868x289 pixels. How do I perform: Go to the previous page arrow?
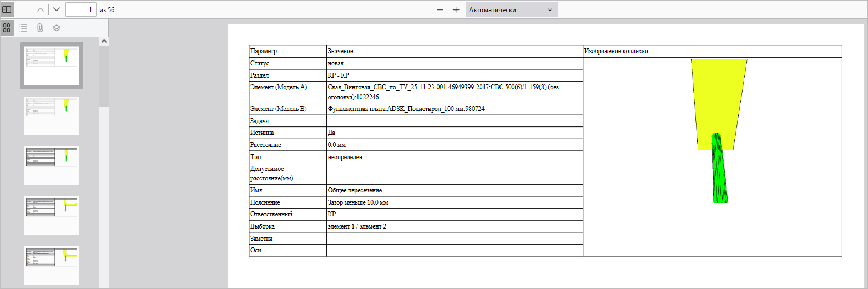click(x=40, y=9)
